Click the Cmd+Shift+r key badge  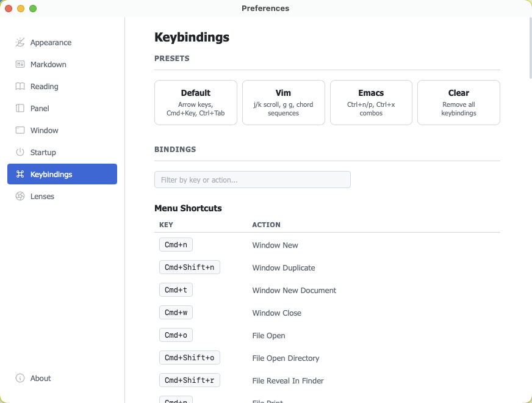pos(190,380)
